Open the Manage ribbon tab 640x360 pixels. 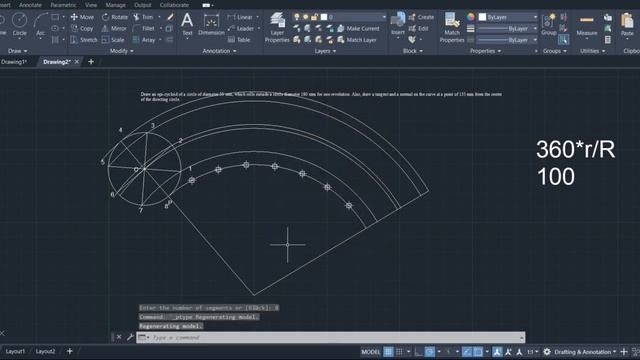[x=116, y=5]
